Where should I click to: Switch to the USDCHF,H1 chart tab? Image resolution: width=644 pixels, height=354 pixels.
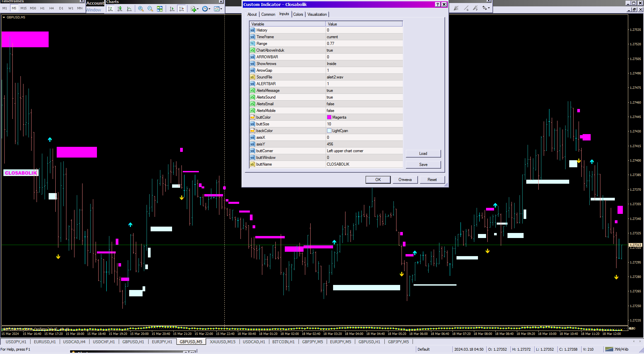[104, 342]
